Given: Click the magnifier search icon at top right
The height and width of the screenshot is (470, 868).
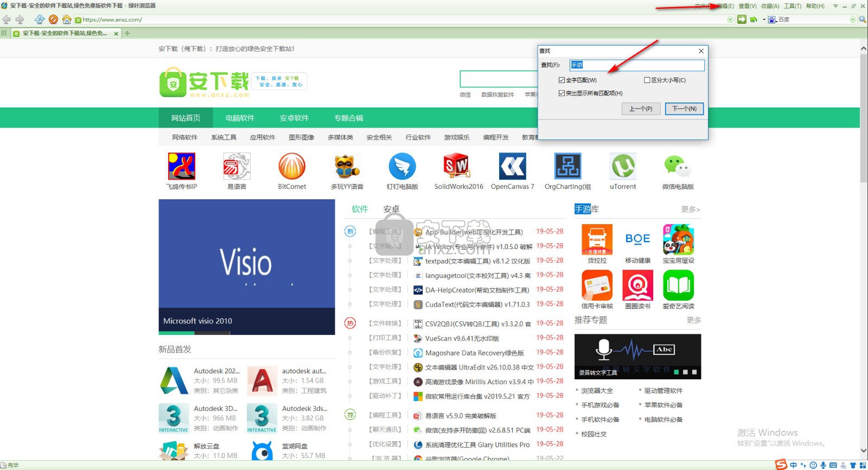Looking at the screenshot, I should click(863, 20).
